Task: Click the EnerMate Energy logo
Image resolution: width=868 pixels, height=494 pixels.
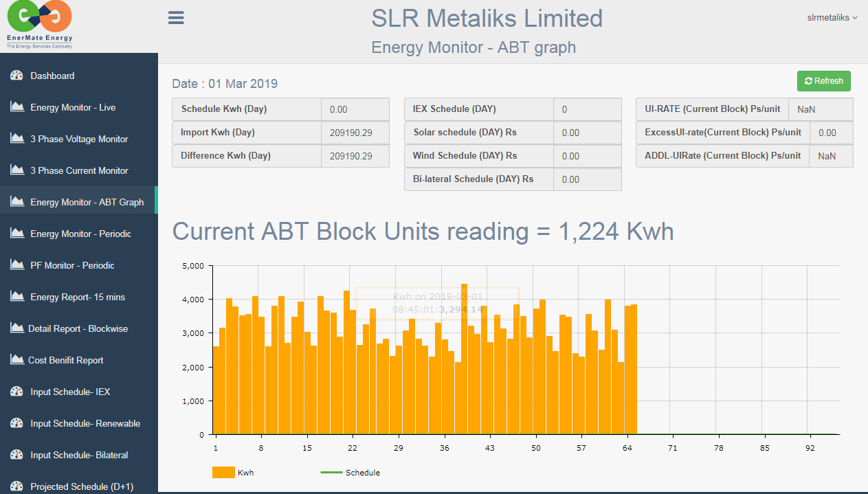Action: pyautogui.click(x=39, y=25)
